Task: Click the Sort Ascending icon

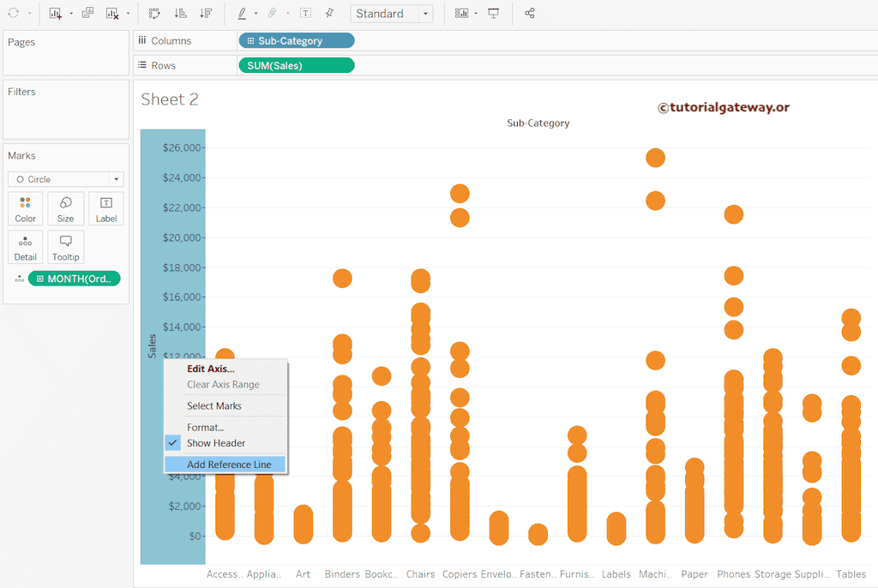Action: pyautogui.click(x=180, y=13)
